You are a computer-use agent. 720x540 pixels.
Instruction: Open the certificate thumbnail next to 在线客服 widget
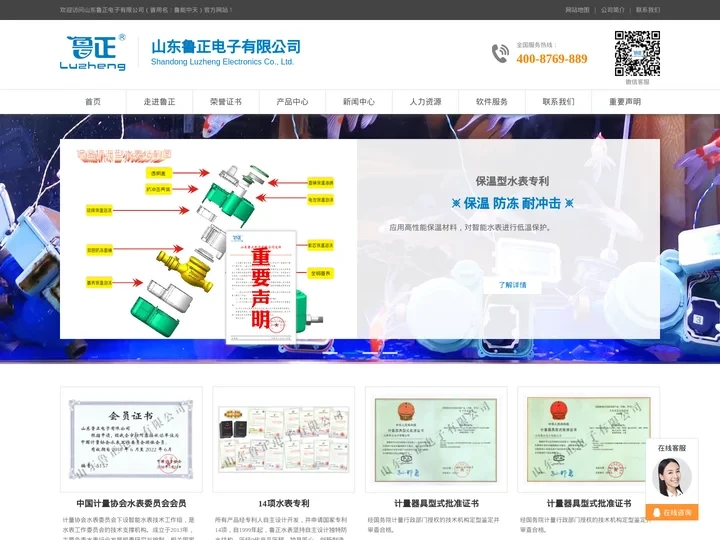coord(589,439)
